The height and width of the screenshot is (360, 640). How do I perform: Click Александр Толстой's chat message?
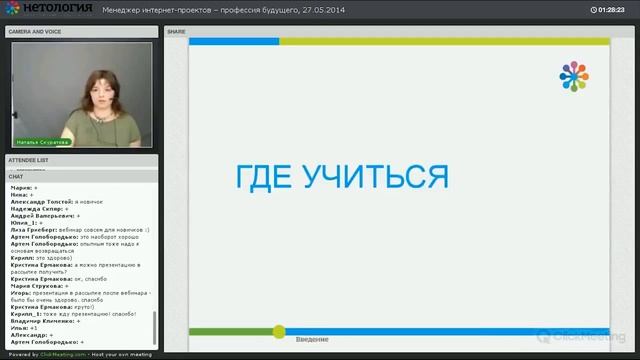pyautogui.click(x=57, y=202)
